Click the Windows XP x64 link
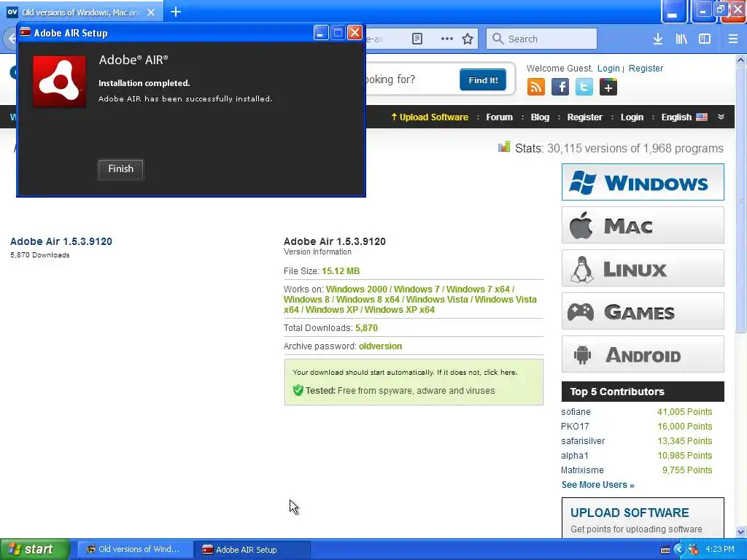 (400, 309)
